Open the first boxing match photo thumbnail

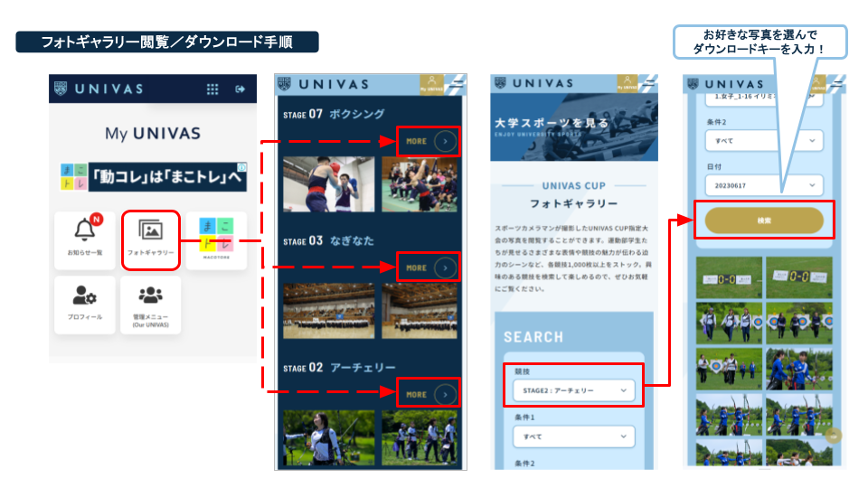pyautogui.click(x=328, y=183)
